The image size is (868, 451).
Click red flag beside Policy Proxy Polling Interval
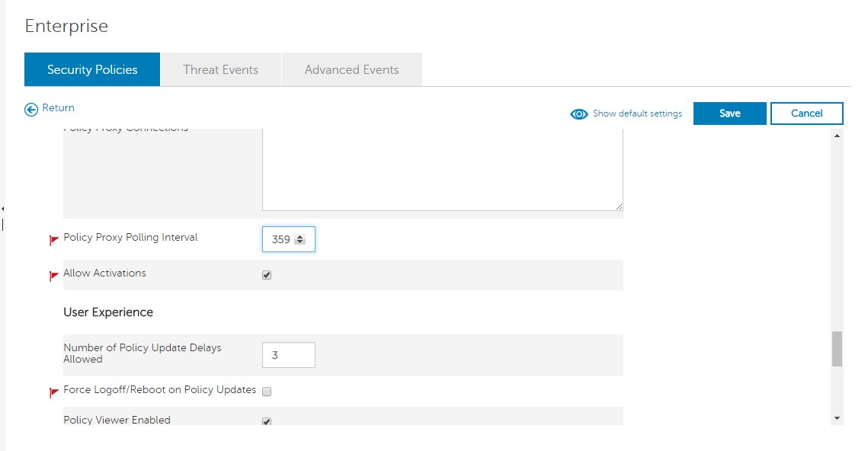(54, 240)
